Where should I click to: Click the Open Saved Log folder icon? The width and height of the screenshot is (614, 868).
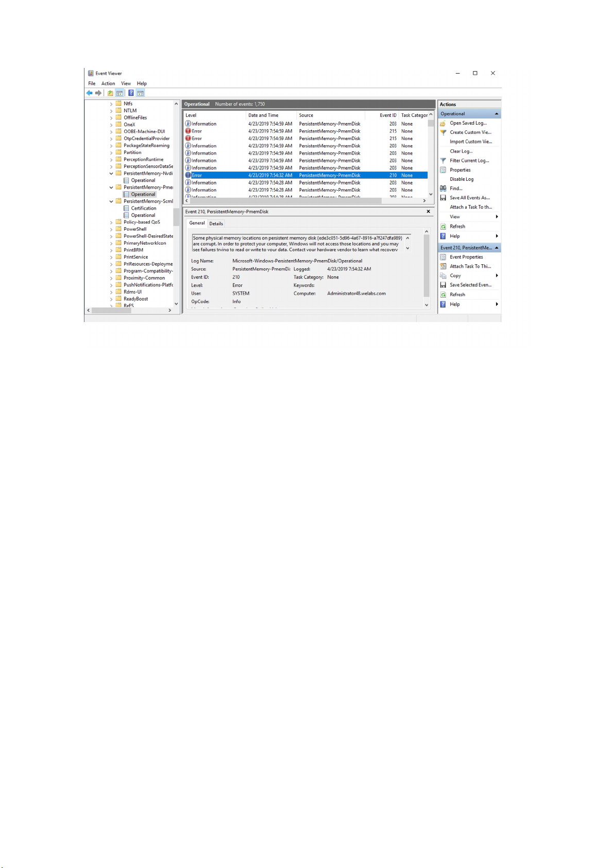tap(443, 124)
